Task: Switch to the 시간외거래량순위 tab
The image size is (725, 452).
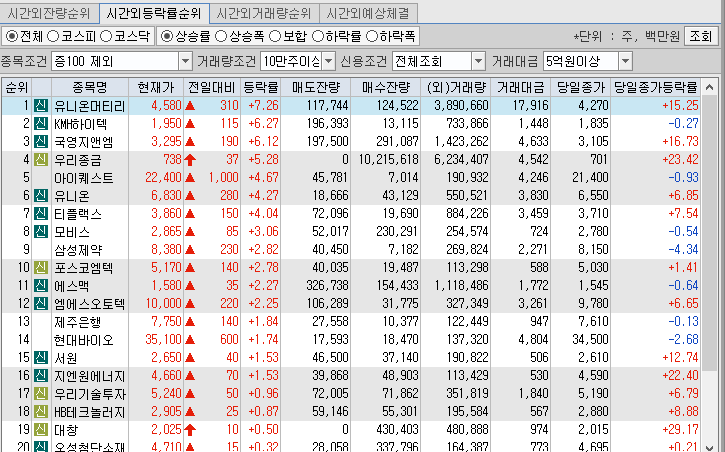Action: [264, 13]
